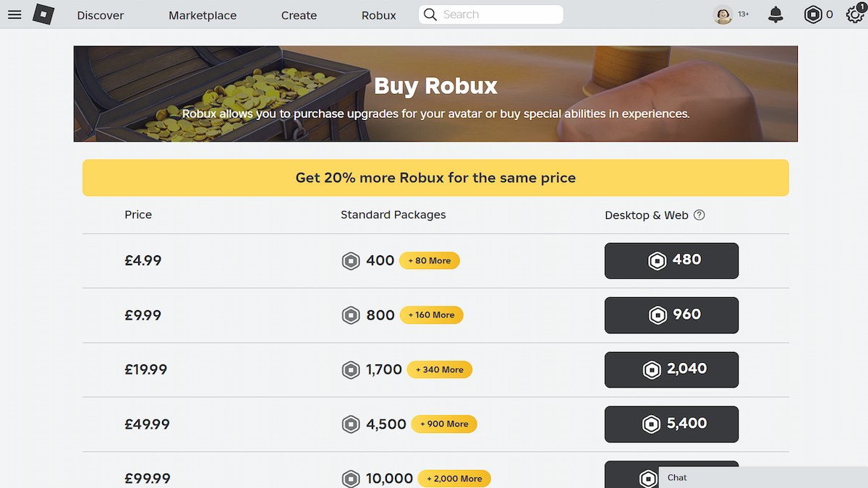Click the help icon beside Desktop & Web
The width and height of the screenshot is (868, 488).
(698, 215)
